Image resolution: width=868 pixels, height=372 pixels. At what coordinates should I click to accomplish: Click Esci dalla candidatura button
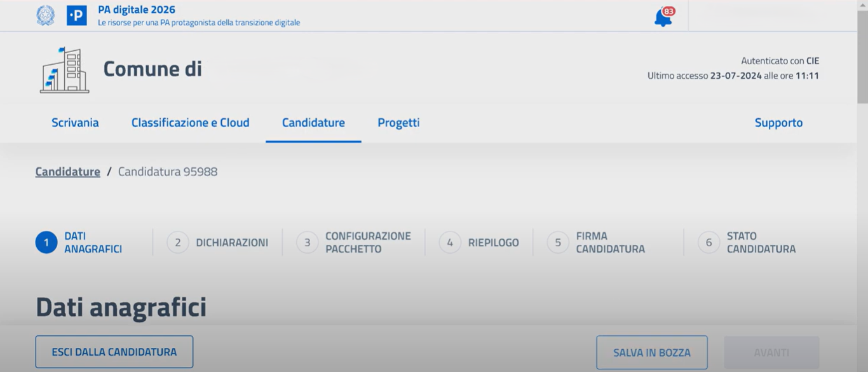click(x=114, y=352)
